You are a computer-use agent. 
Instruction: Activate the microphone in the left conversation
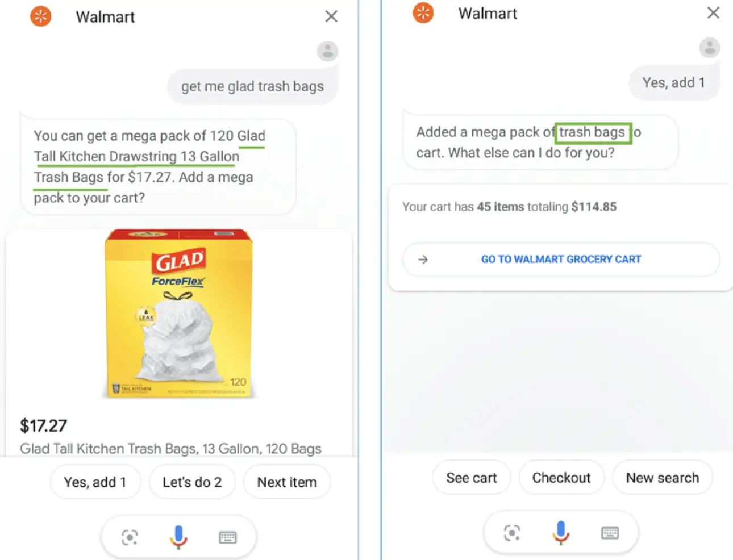coord(178,536)
